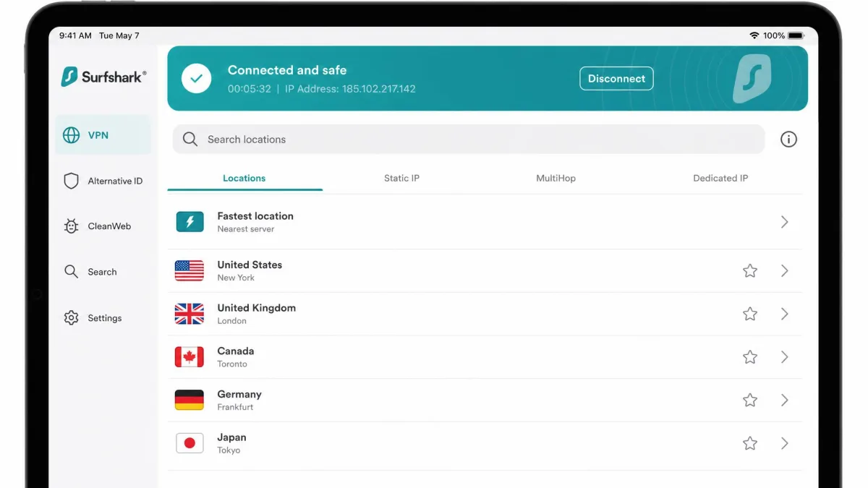Click the battery indicator icon
Viewport: 868px width, 488px height.
[x=796, y=35]
